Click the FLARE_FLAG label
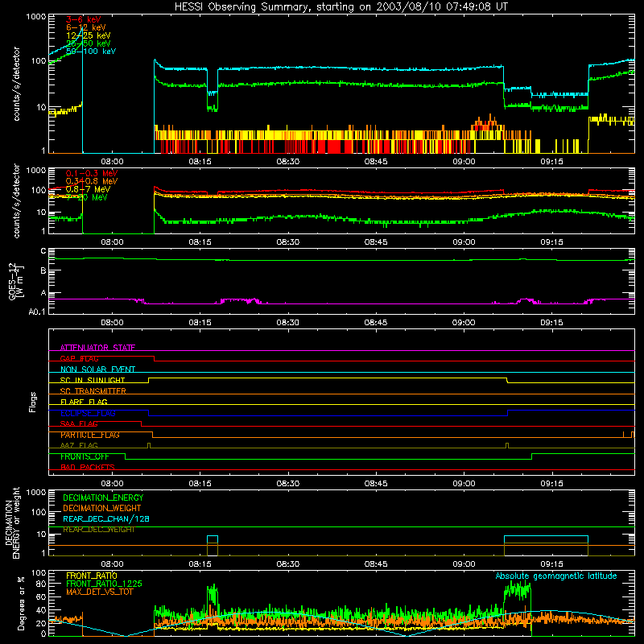The height and width of the screenshot is (644, 644). coord(84,402)
